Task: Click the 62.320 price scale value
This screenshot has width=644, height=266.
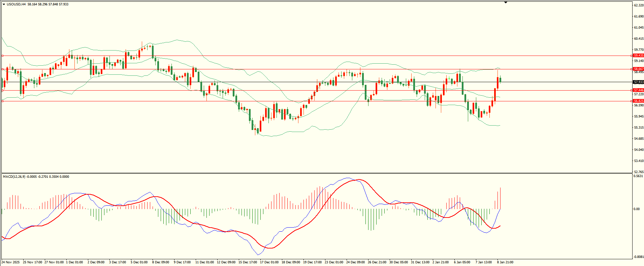Action: tap(639, 5)
